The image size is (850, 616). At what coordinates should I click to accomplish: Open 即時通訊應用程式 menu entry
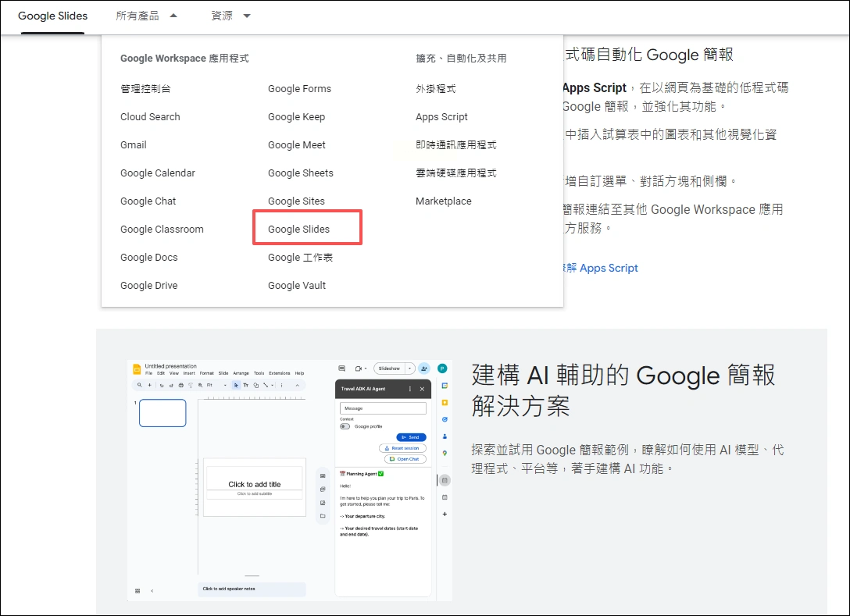pyautogui.click(x=456, y=145)
